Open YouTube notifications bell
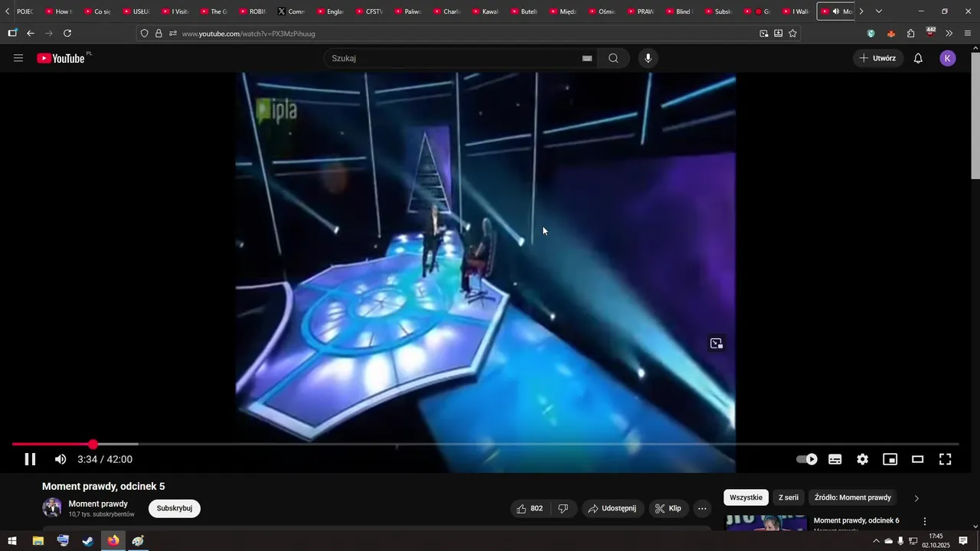This screenshot has height=551, width=980. (x=918, y=58)
